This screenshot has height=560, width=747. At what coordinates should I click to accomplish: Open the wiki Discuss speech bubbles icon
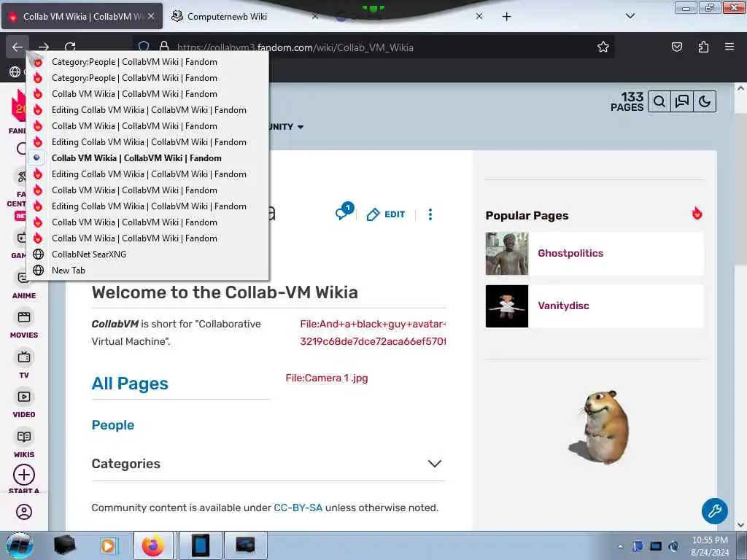(x=682, y=101)
